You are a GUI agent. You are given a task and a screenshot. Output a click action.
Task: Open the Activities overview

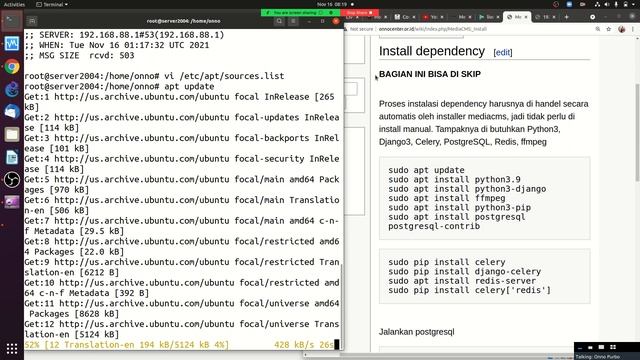[14, 4]
